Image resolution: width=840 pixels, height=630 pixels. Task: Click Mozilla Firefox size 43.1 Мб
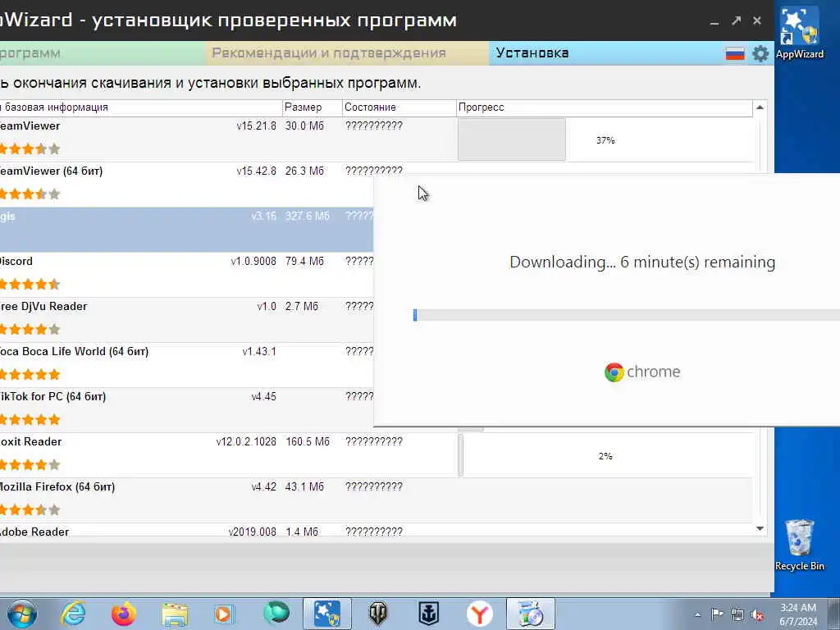pos(304,487)
